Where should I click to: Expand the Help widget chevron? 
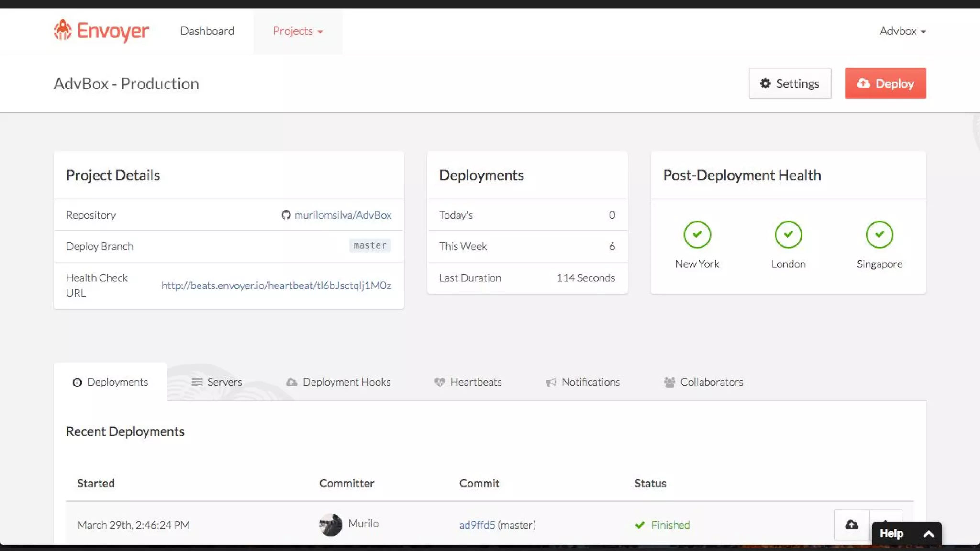(x=928, y=534)
